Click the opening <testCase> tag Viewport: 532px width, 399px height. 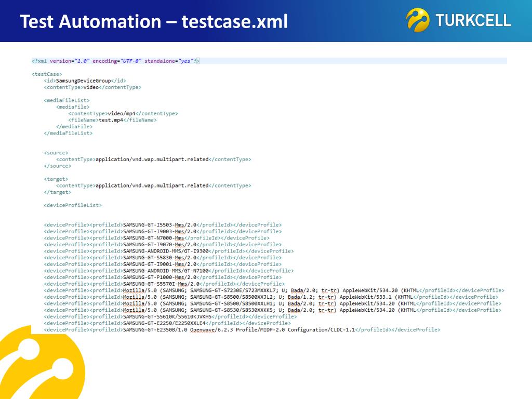click(47, 74)
